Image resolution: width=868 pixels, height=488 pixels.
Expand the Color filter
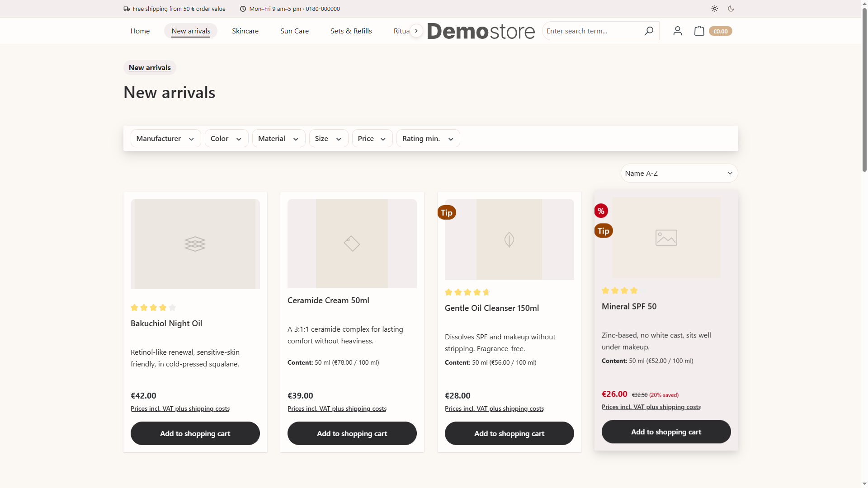coord(226,138)
